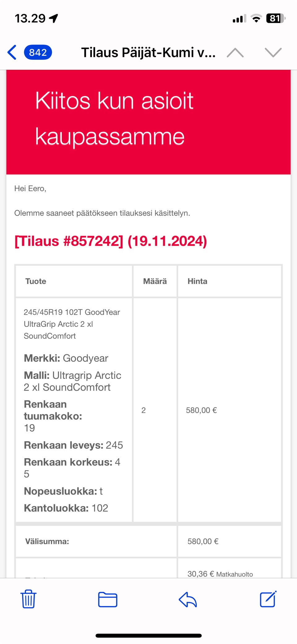The height and width of the screenshot is (644, 297).
Task: Tap the Wi-Fi status icon
Action: tap(256, 19)
